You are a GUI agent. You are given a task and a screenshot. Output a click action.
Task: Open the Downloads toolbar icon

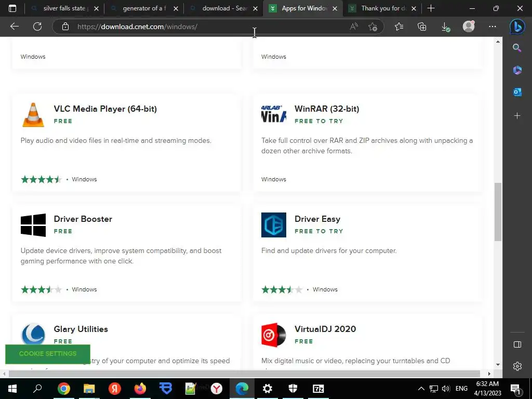445,27
